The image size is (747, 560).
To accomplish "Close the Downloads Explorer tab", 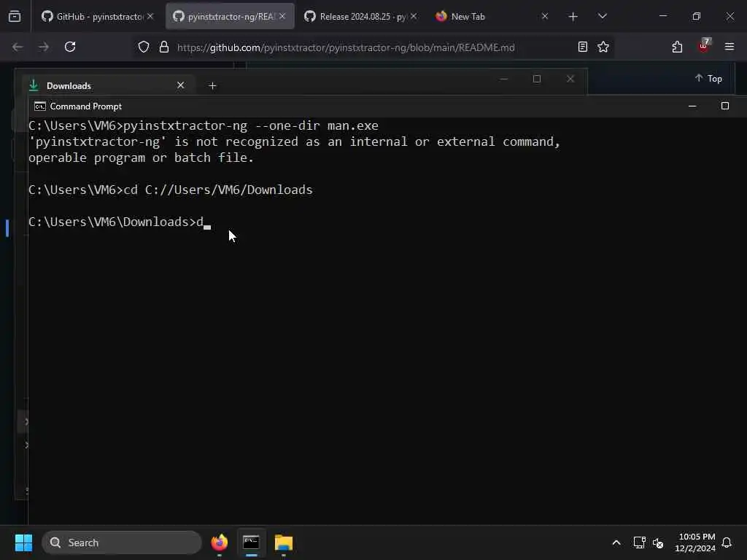I will pyautogui.click(x=181, y=85).
